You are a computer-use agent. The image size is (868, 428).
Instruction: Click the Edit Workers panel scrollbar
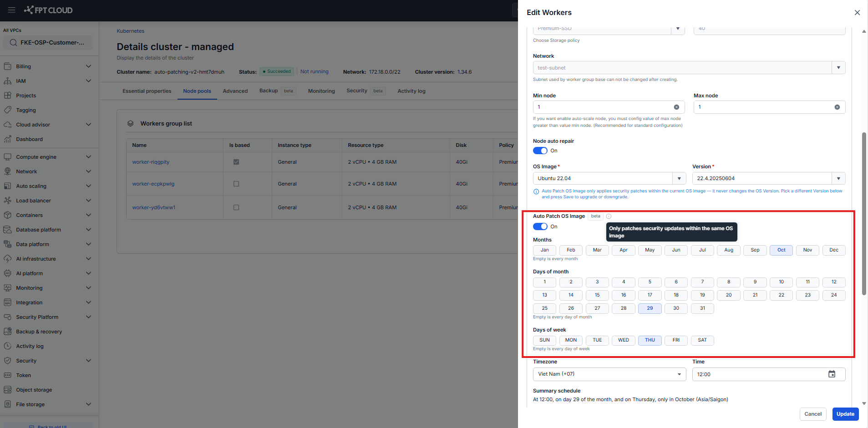tap(864, 214)
